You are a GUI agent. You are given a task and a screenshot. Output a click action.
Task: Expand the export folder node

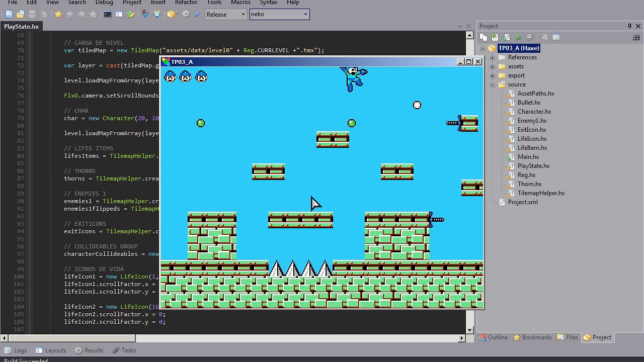pyautogui.click(x=493, y=76)
